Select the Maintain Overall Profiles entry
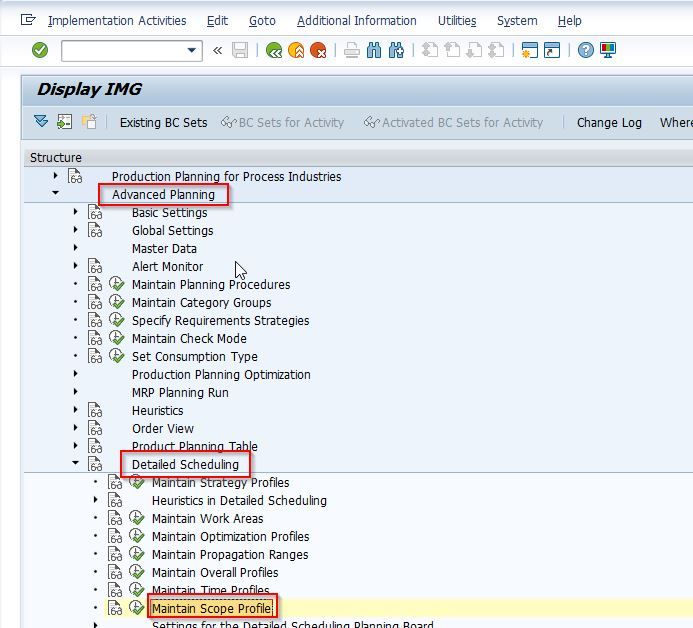The width and height of the screenshot is (693, 628). pyautogui.click(x=215, y=572)
